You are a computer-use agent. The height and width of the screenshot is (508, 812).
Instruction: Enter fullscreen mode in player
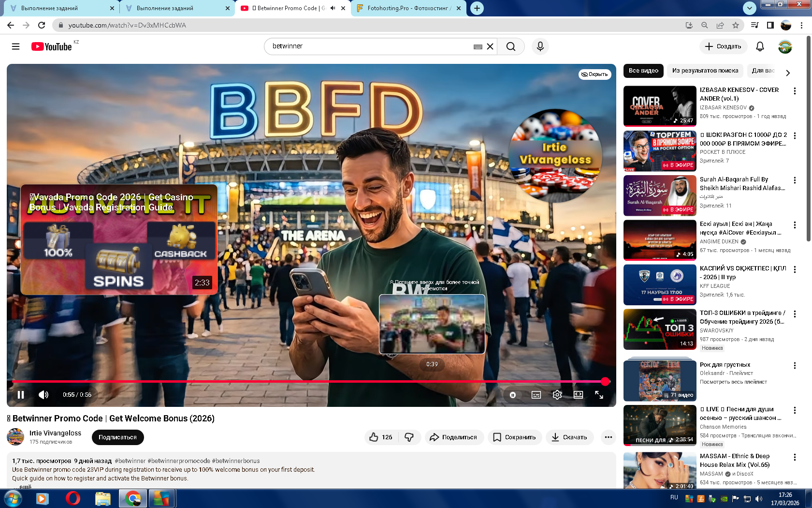pos(599,395)
